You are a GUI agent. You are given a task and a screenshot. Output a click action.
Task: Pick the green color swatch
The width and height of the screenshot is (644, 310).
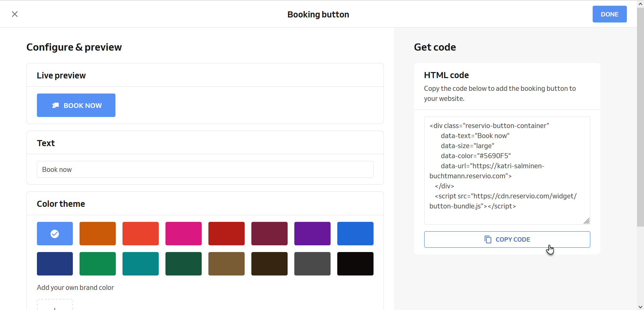coord(98,264)
